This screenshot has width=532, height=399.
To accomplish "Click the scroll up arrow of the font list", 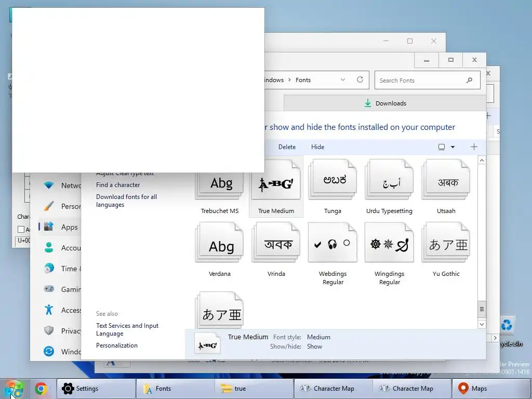I will 482,160.
